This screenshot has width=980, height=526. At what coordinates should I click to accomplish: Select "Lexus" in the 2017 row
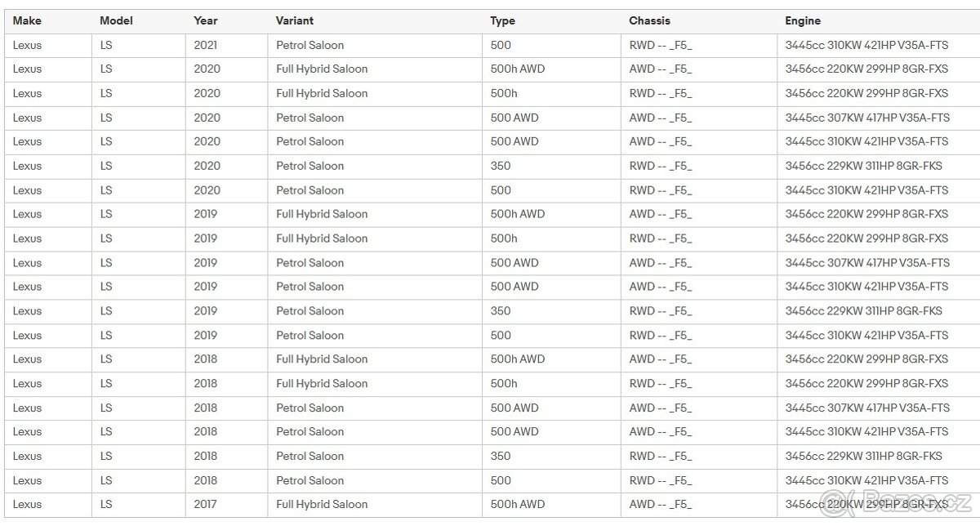(x=27, y=504)
